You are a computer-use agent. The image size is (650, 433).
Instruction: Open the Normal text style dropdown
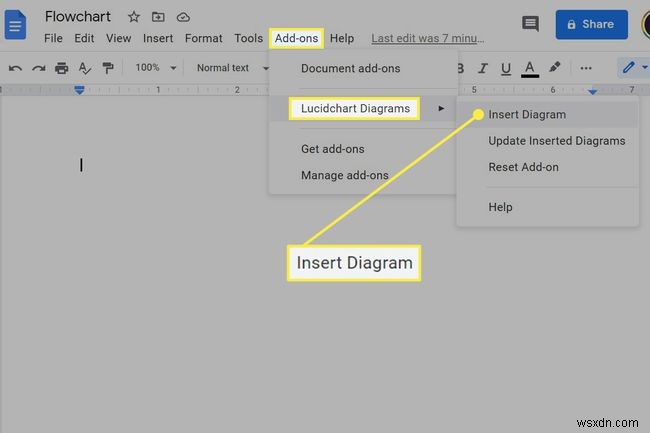click(232, 68)
